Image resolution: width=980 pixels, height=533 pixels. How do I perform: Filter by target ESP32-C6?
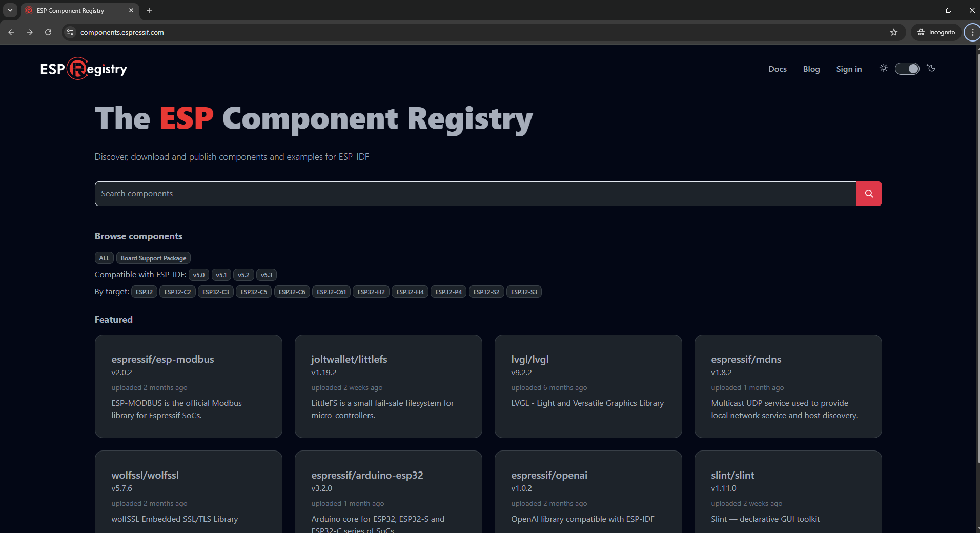tap(292, 292)
